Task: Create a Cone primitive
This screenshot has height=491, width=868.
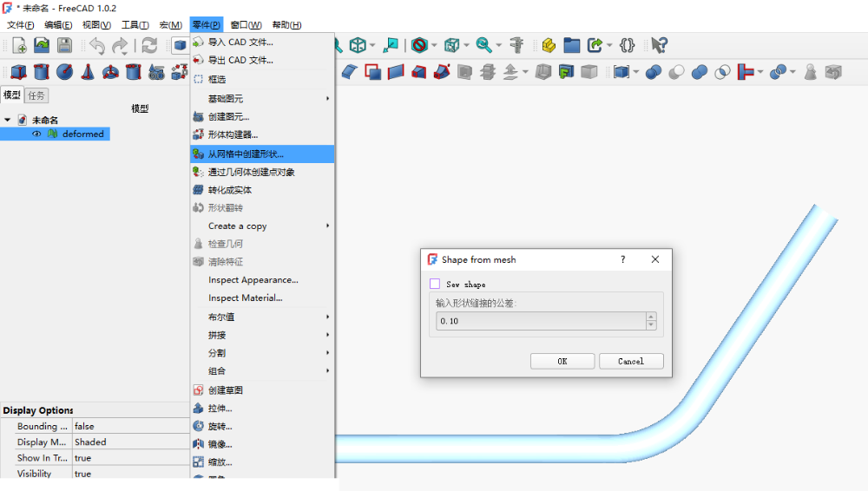Action: (88, 72)
